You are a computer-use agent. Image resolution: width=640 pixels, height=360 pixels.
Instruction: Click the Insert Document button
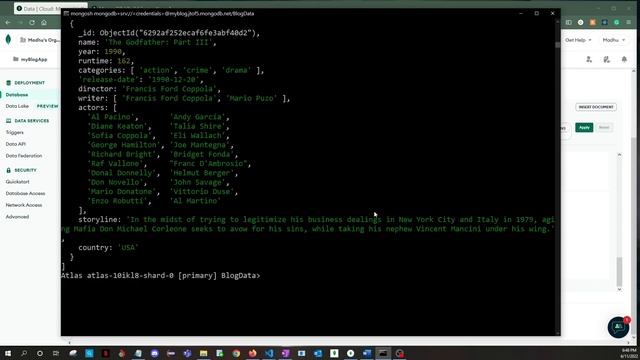(596, 107)
